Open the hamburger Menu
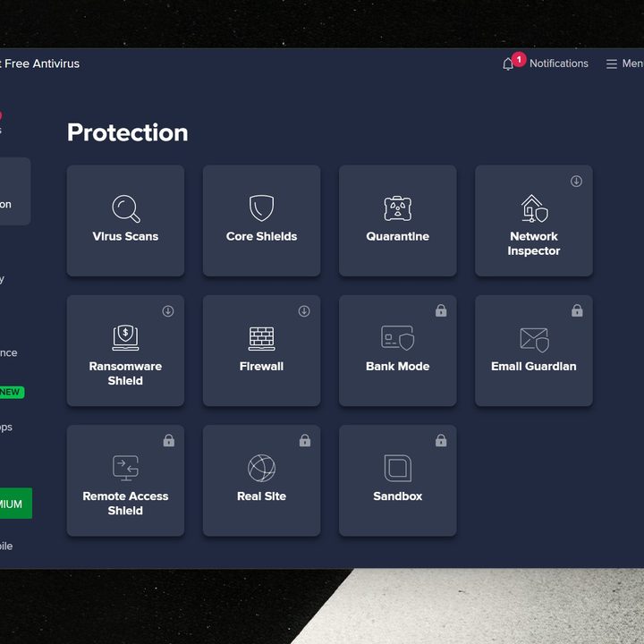The height and width of the screenshot is (644, 644). coord(624,64)
